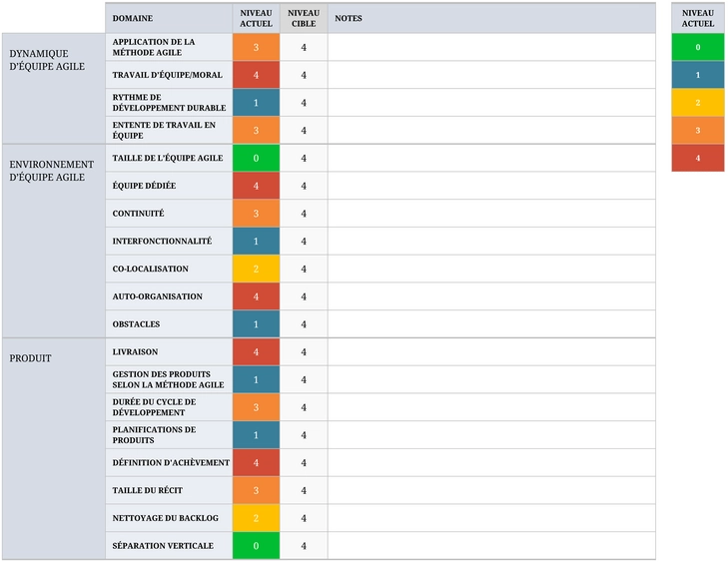Click the NIVEAU CIBLE column header
The height and width of the screenshot is (562, 728).
click(x=304, y=18)
